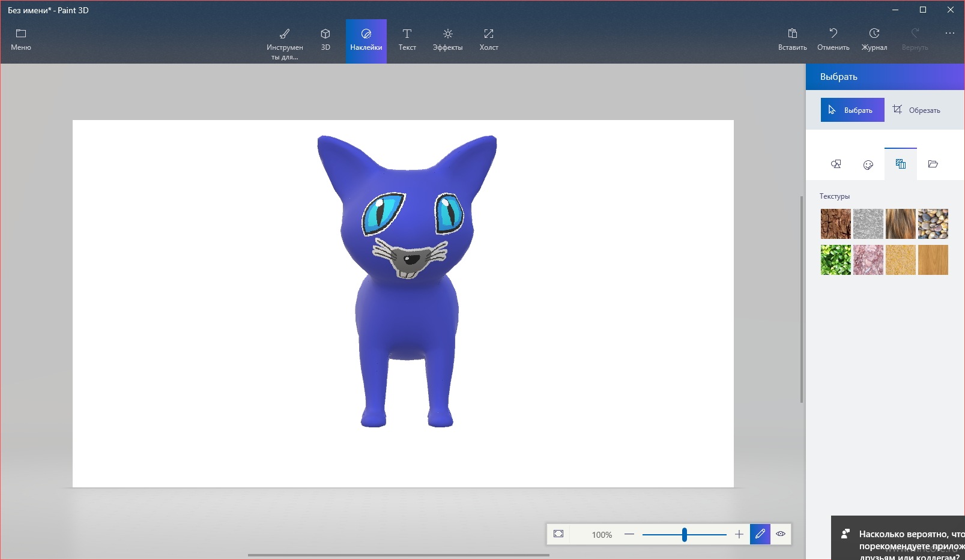This screenshot has width=965, height=560.
Task: Choose the gray concrete texture
Action: pyautogui.click(x=868, y=224)
